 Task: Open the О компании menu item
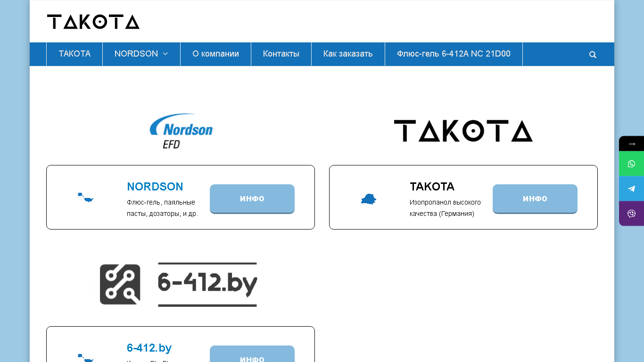215,54
